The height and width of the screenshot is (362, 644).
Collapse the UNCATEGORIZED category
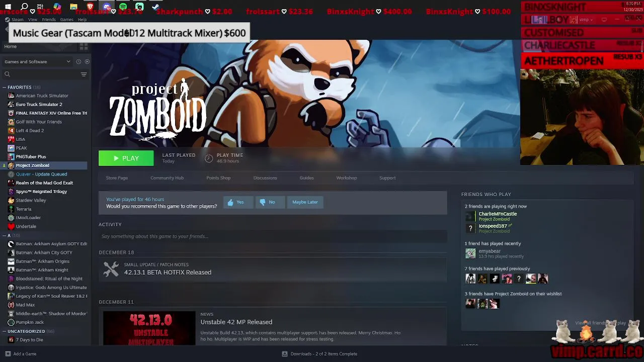[x=4, y=331]
